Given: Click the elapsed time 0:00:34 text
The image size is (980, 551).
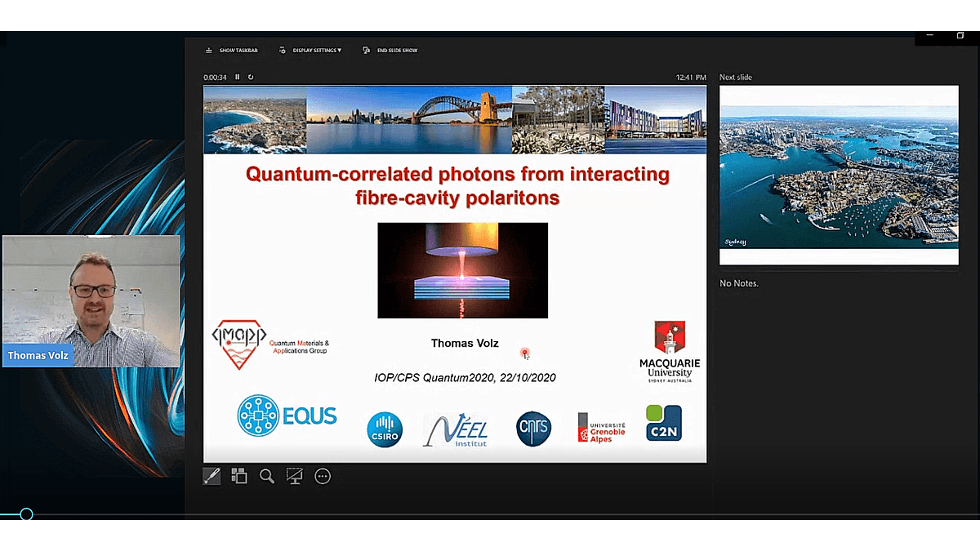Looking at the screenshot, I should click(215, 77).
